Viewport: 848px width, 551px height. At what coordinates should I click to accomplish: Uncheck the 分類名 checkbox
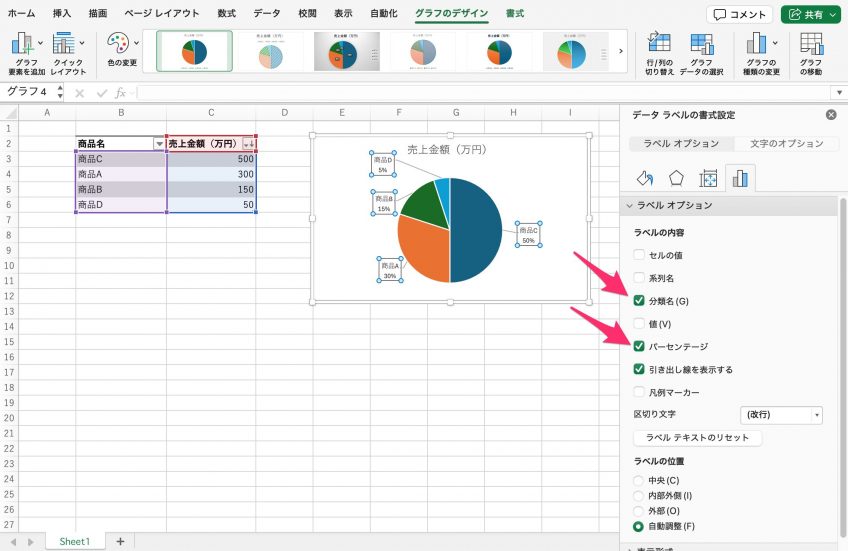point(639,301)
